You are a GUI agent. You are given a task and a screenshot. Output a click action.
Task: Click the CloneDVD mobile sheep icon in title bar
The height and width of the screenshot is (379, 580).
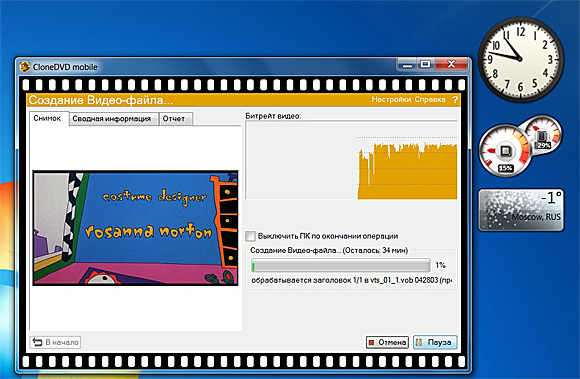coord(25,67)
